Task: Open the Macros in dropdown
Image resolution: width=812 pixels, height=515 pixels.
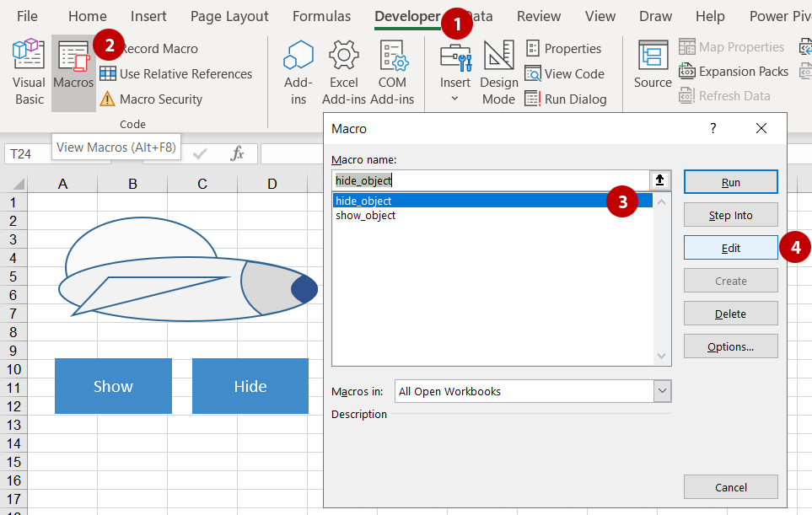Action: pyautogui.click(x=663, y=391)
